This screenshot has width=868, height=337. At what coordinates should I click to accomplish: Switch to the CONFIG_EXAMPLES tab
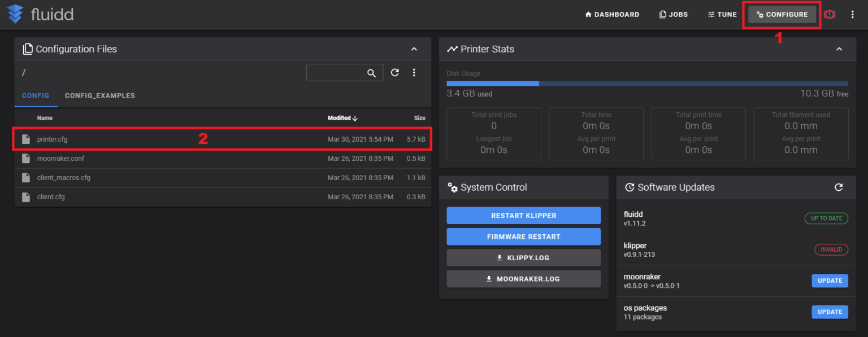[x=99, y=95]
